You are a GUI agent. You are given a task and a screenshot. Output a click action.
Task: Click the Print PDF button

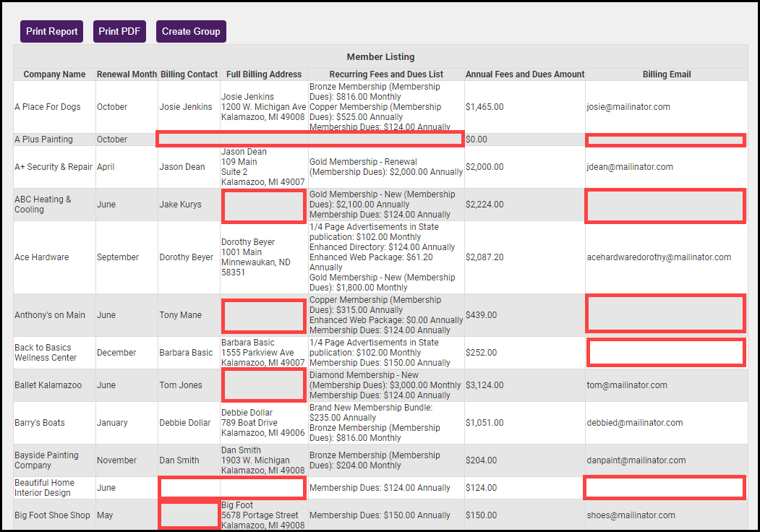coord(119,32)
